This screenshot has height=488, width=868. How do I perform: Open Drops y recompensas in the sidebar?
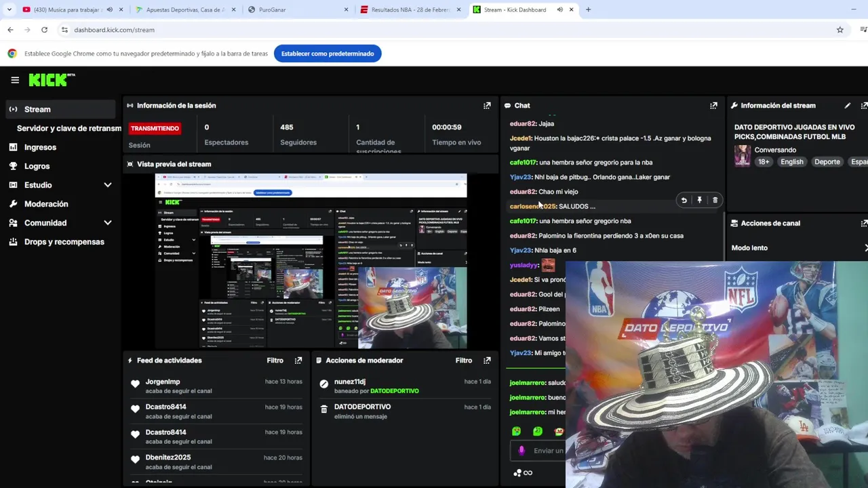[64, 242]
